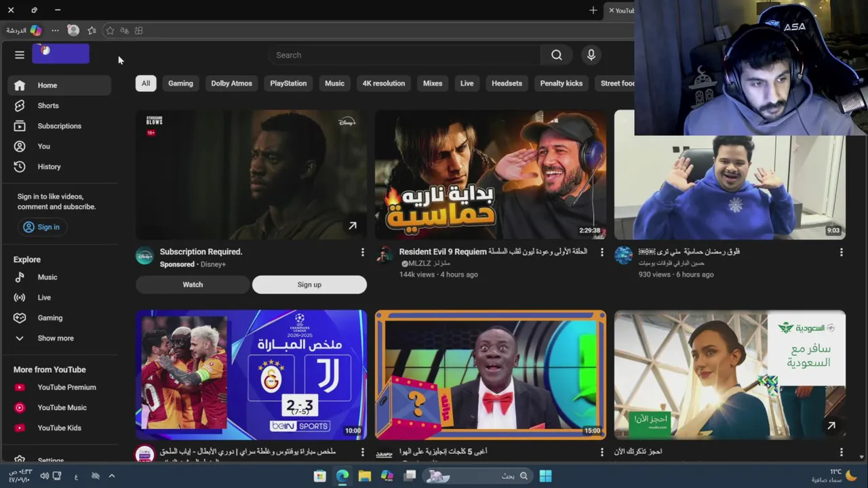Screen dimensions: 868x488
Task: Open the YouTube hamburger guide menu
Action: (x=20, y=55)
